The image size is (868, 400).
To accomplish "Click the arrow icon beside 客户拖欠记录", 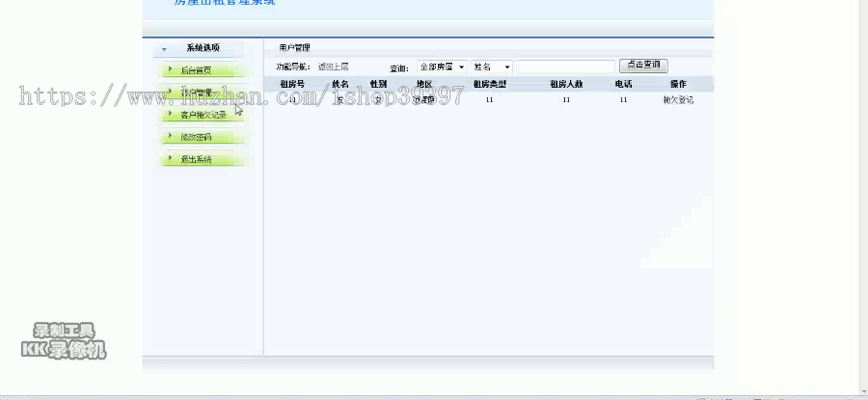I will (x=171, y=114).
